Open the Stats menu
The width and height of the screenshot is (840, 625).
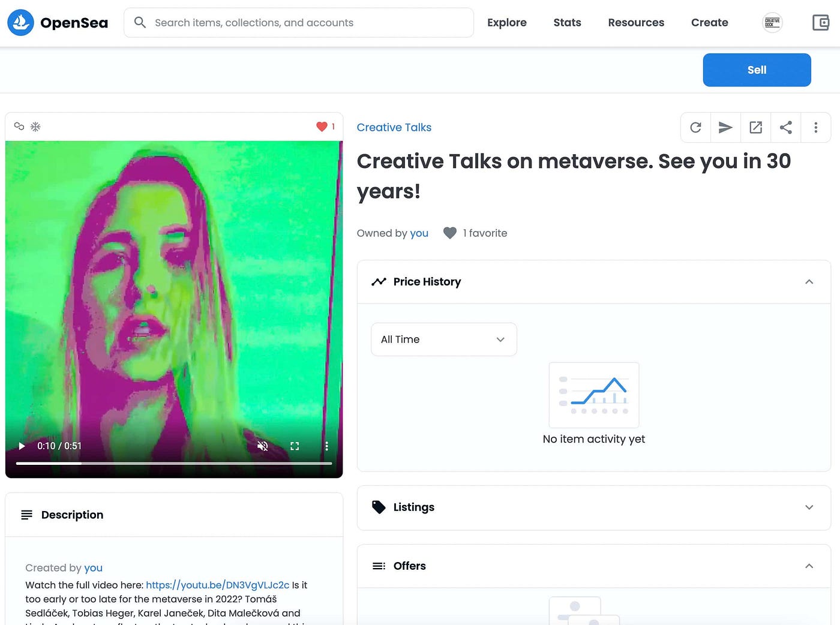click(567, 23)
